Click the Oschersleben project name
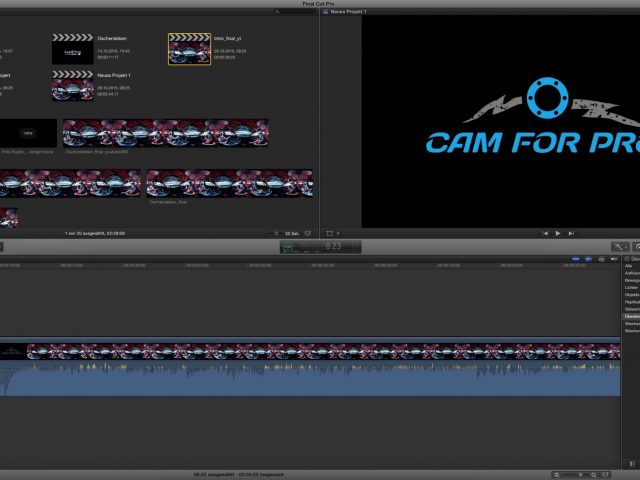The width and height of the screenshot is (640, 480). point(112,38)
